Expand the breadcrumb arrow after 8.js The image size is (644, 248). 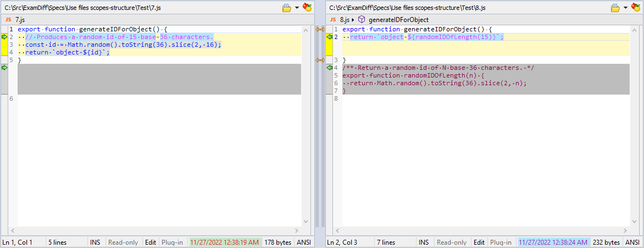(x=353, y=19)
